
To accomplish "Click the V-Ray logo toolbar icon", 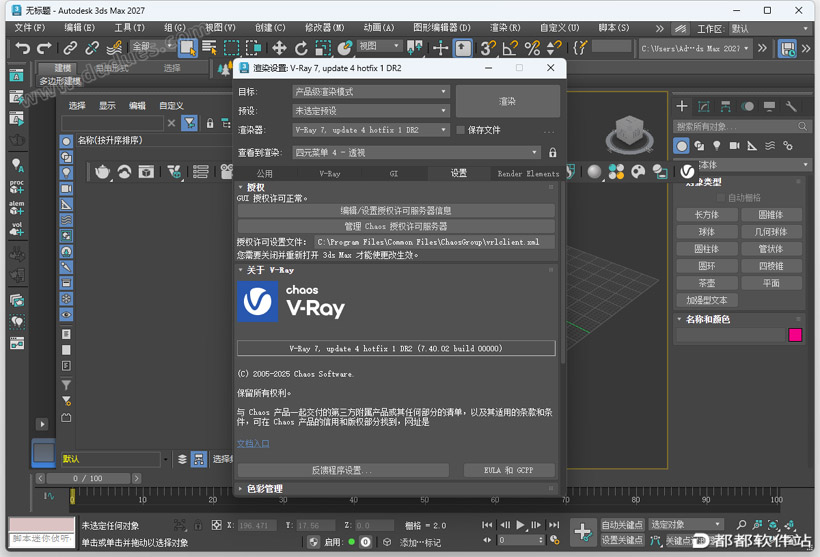I will tap(687, 171).
